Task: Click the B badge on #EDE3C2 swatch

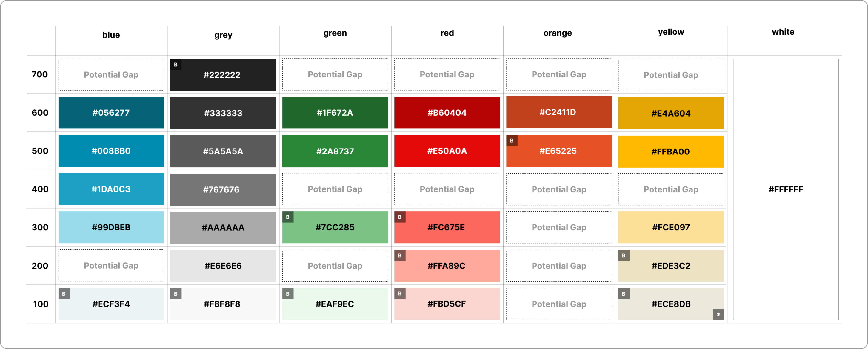Action: tap(623, 255)
